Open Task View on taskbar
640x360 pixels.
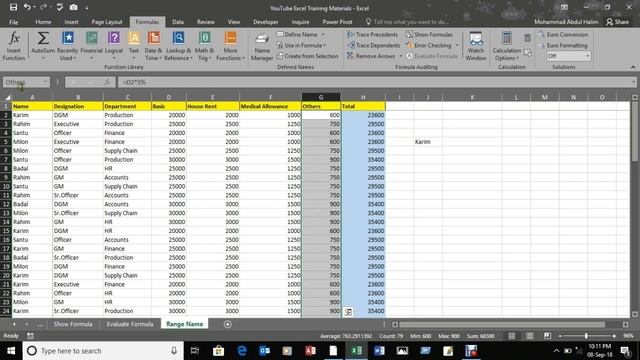[195, 351]
